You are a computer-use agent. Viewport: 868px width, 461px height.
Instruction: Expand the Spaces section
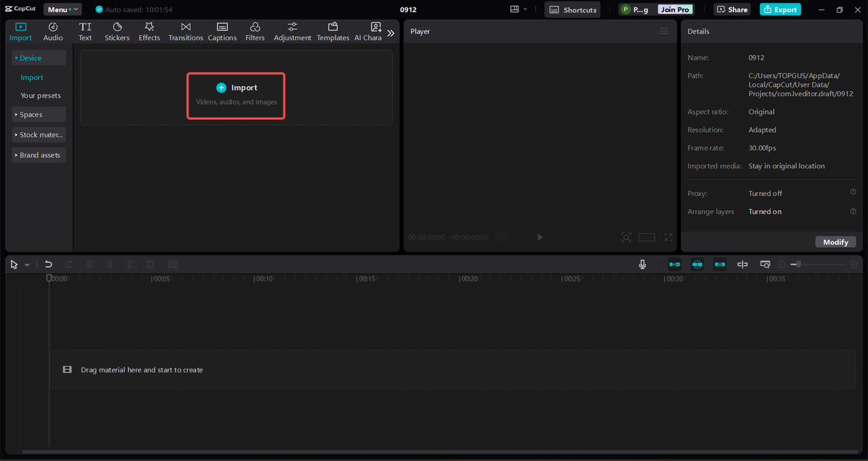[x=39, y=115]
